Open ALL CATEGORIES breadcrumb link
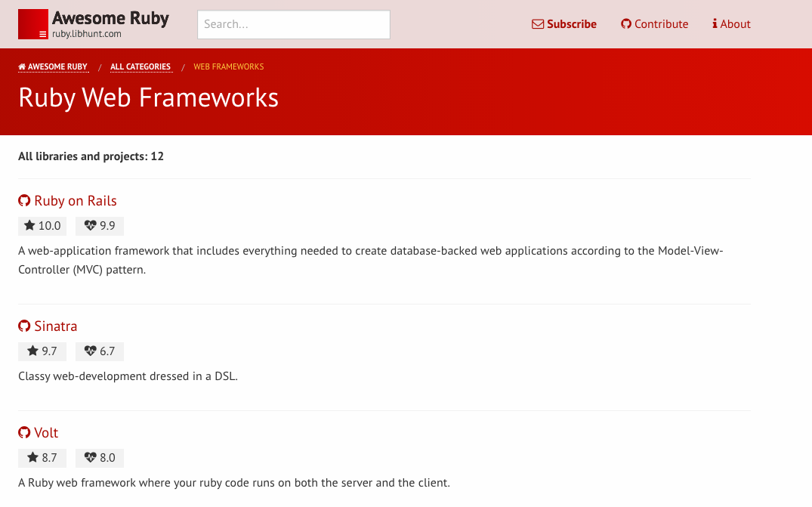The height and width of the screenshot is (507, 812). coord(140,66)
